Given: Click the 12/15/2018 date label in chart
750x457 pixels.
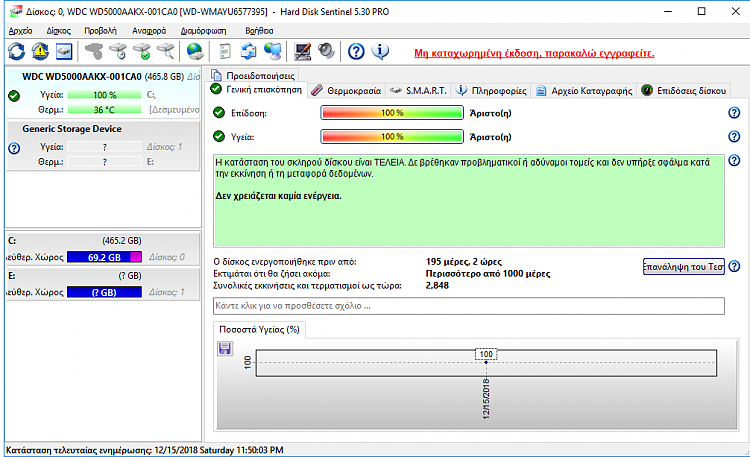Looking at the screenshot, I should tap(486, 399).
